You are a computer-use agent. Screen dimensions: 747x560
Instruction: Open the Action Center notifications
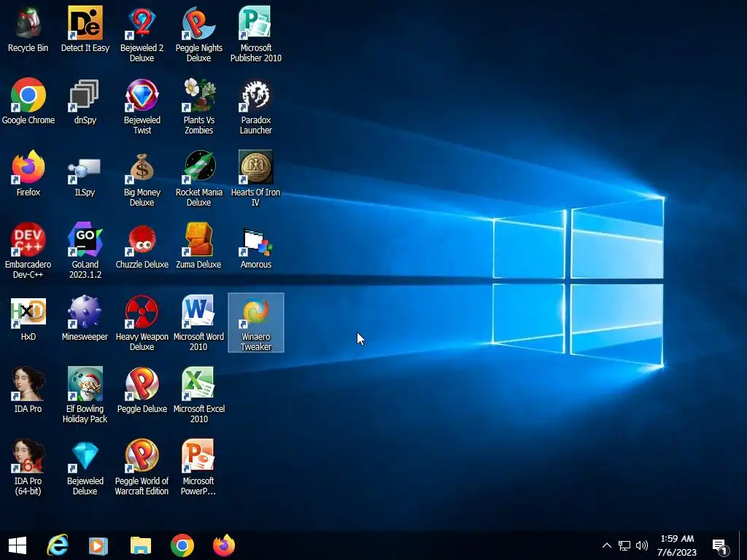click(x=720, y=547)
